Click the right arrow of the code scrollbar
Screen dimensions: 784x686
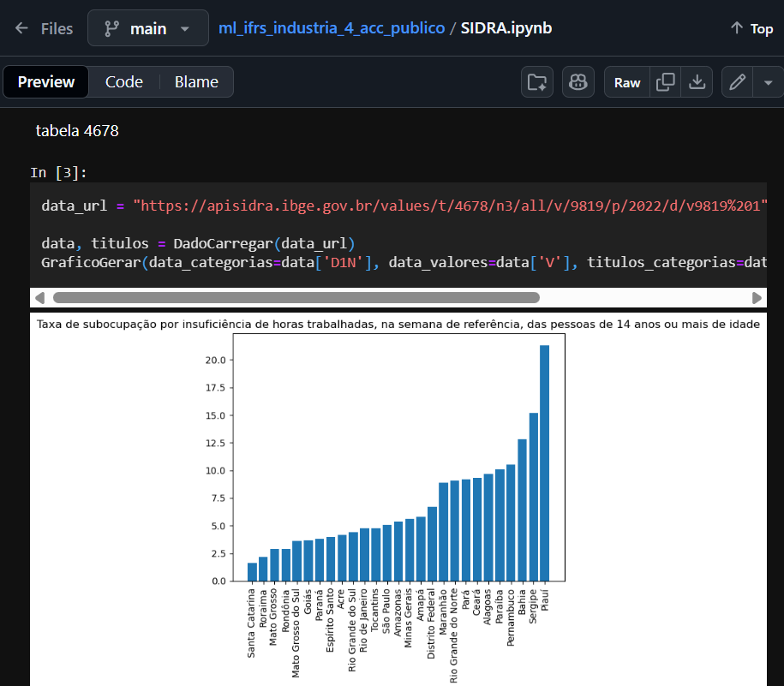click(x=757, y=298)
